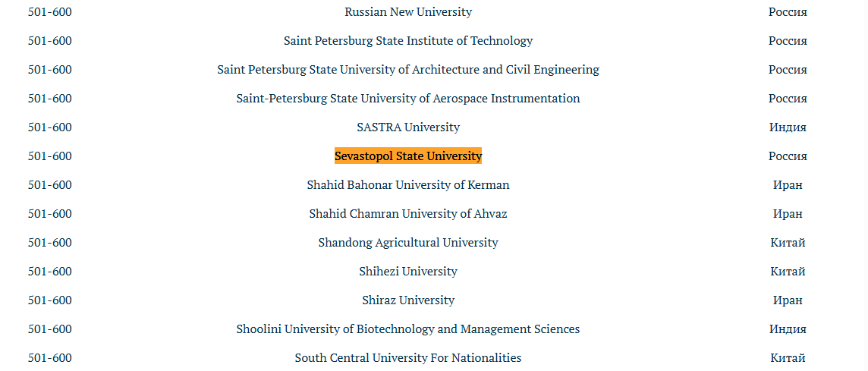Image resolution: width=868 pixels, height=371 pixels.
Task: Click Индия country cell for Shoolini University
Action: (x=788, y=329)
